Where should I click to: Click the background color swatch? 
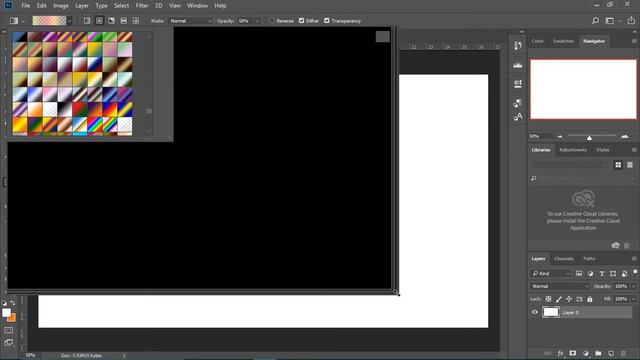click(13, 318)
